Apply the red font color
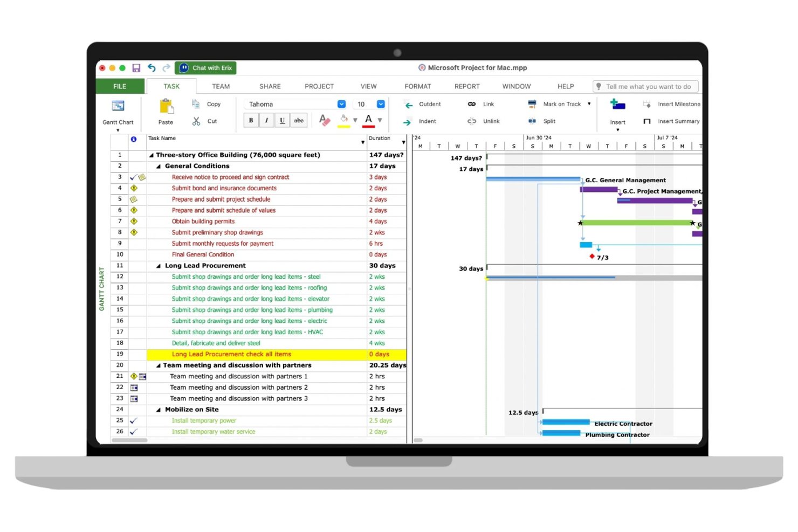 click(x=369, y=121)
